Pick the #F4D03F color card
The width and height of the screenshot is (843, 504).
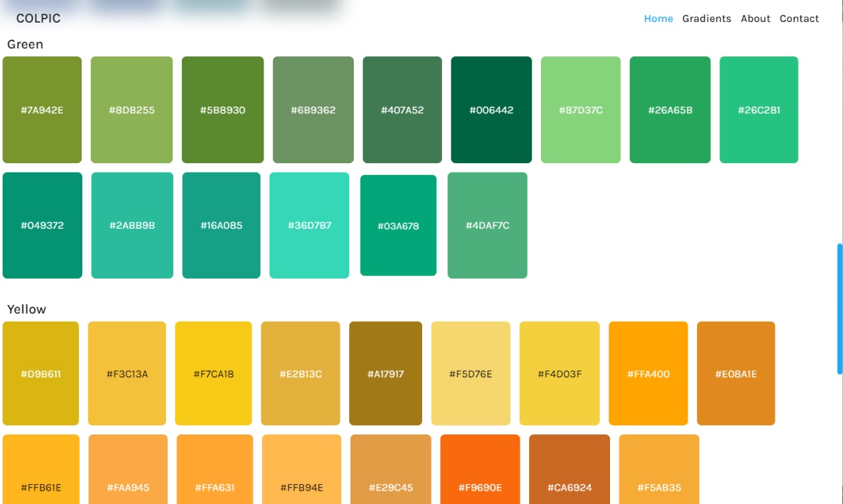560,373
